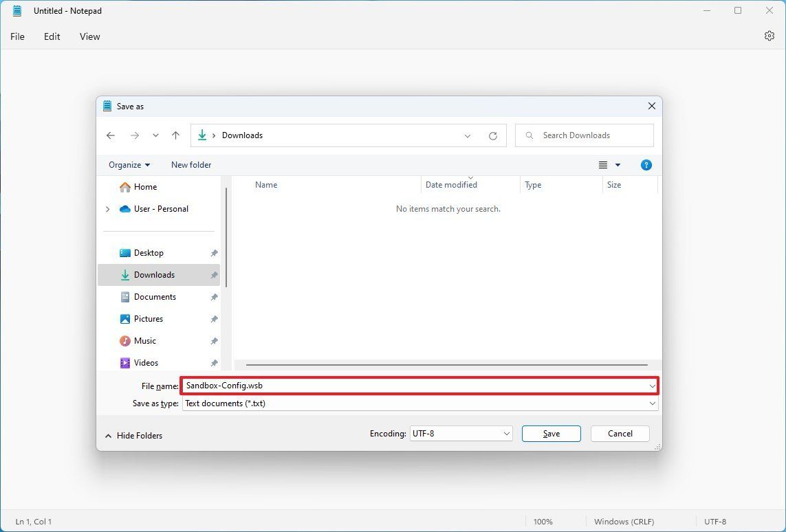Open Pictures from the sidebar
786x532 pixels.
click(148, 318)
